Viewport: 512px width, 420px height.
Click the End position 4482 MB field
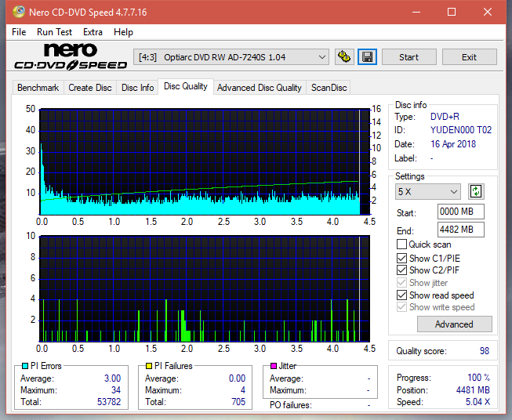click(x=461, y=230)
